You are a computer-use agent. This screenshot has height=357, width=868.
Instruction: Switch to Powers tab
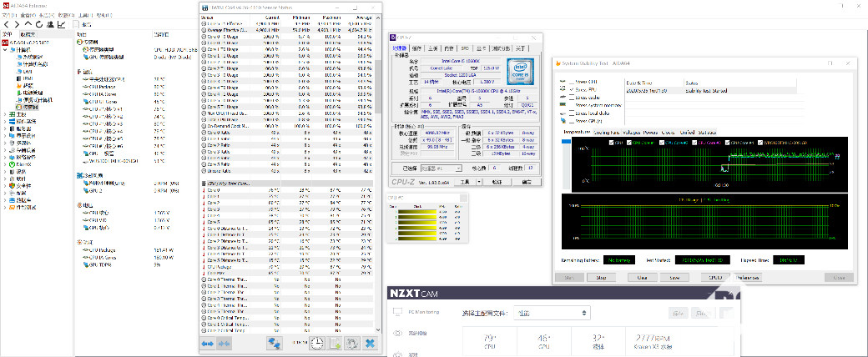click(x=651, y=133)
